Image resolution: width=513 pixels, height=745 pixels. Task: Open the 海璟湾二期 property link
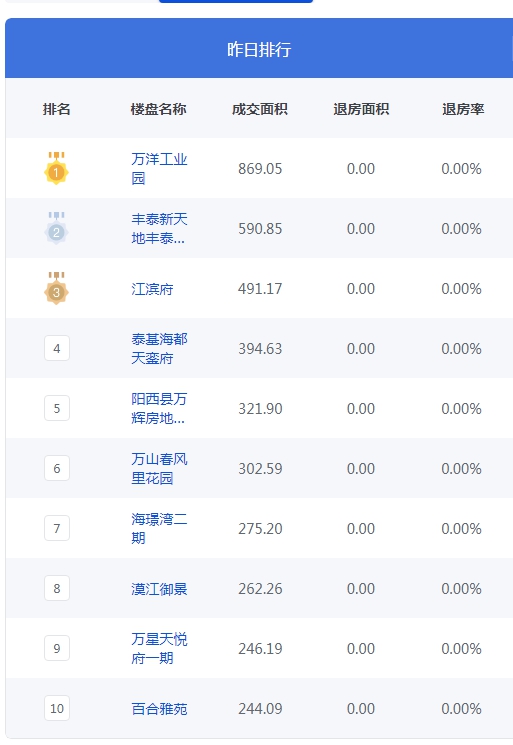pos(159,528)
